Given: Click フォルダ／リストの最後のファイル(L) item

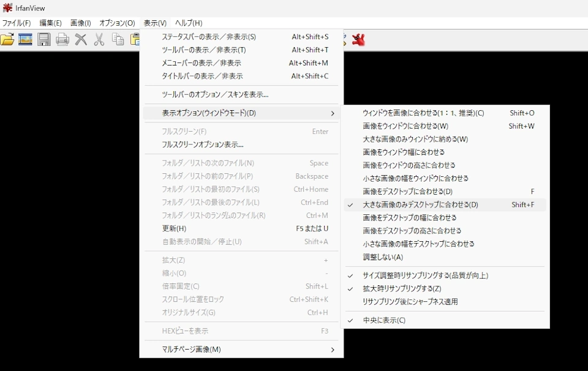Looking at the screenshot, I should tap(241, 203).
